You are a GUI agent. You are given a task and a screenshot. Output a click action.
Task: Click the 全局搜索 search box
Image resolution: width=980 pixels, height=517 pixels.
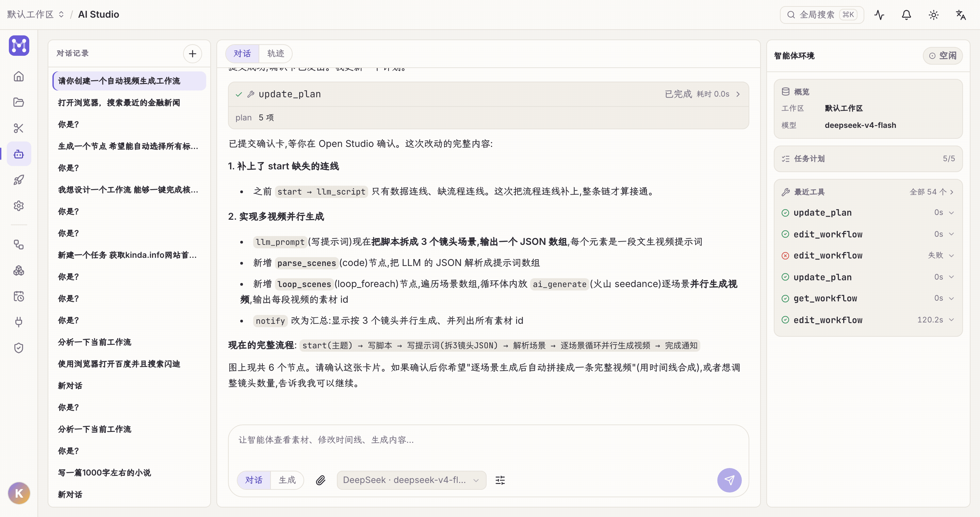[x=822, y=15]
